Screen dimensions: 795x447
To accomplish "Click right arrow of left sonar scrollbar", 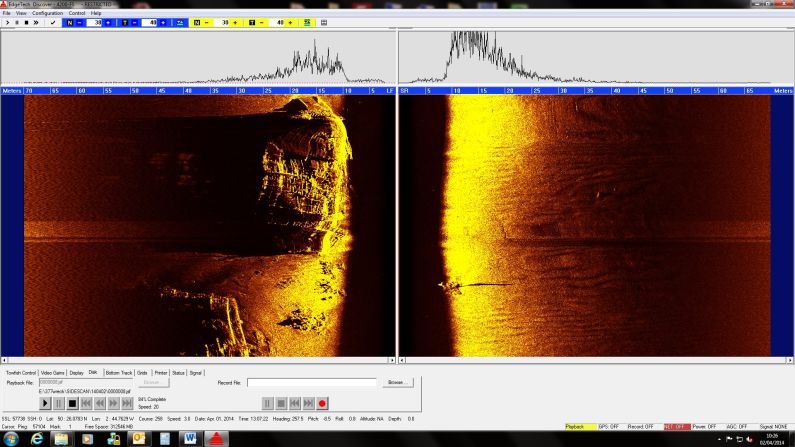I will 392,360.
